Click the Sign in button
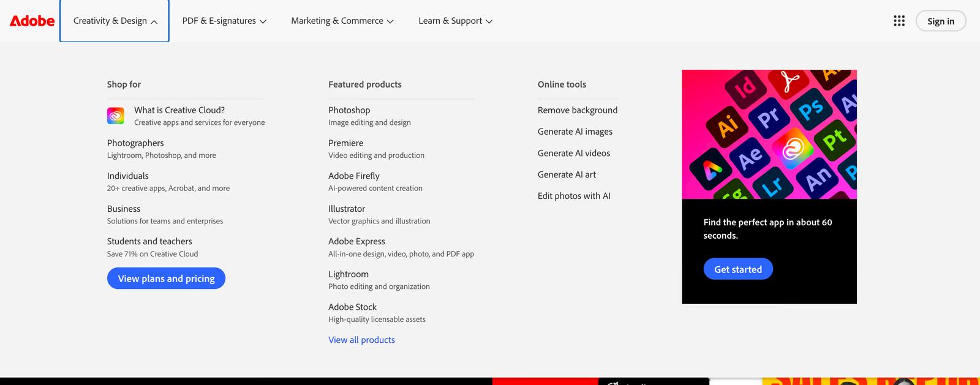 pyautogui.click(x=941, y=21)
